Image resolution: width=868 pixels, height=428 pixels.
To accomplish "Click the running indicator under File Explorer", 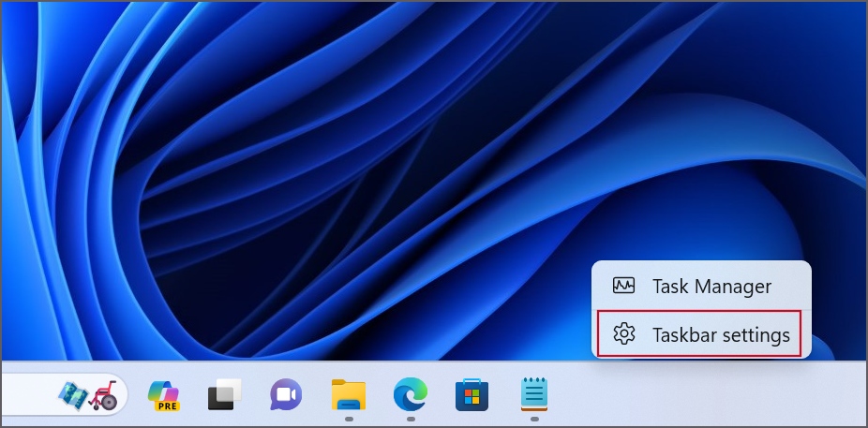I will click(x=348, y=420).
